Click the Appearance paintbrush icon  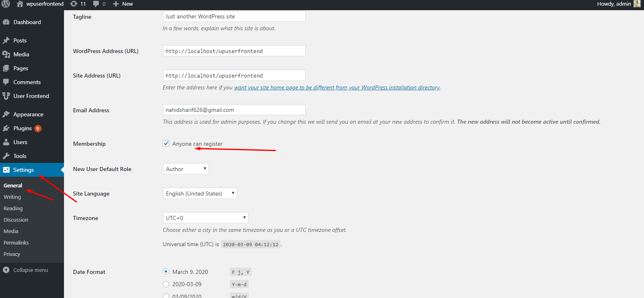(6, 114)
